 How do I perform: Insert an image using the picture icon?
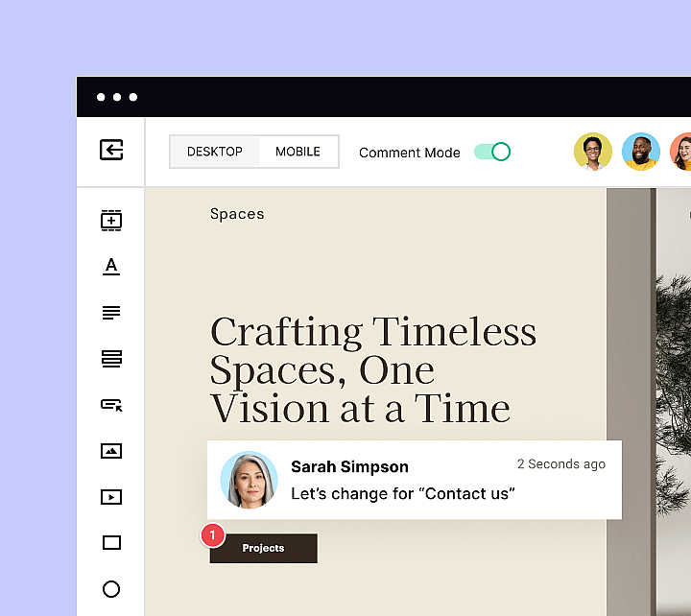click(x=111, y=451)
